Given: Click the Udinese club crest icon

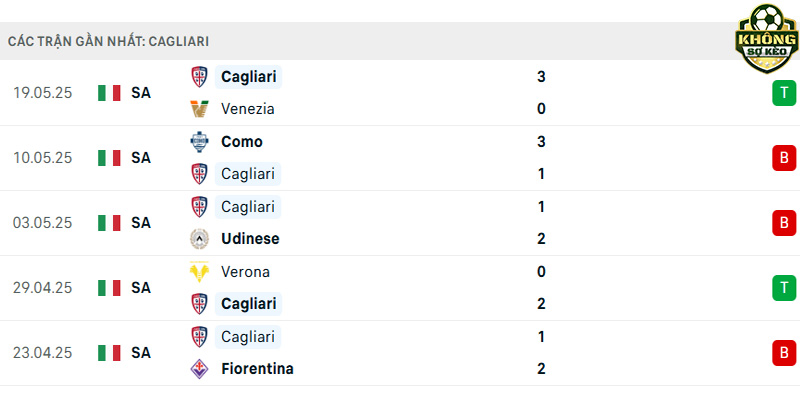Looking at the screenshot, I should coord(199,239).
